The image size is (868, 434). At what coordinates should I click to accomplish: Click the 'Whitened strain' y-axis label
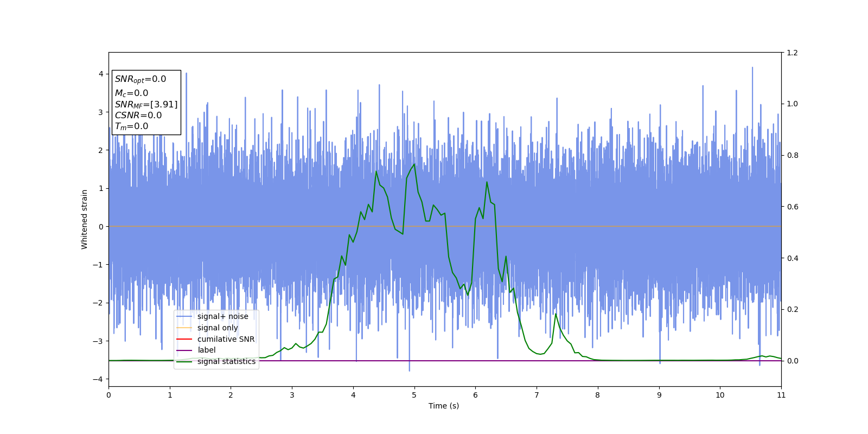pyautogui.click(x=85, y=219)
